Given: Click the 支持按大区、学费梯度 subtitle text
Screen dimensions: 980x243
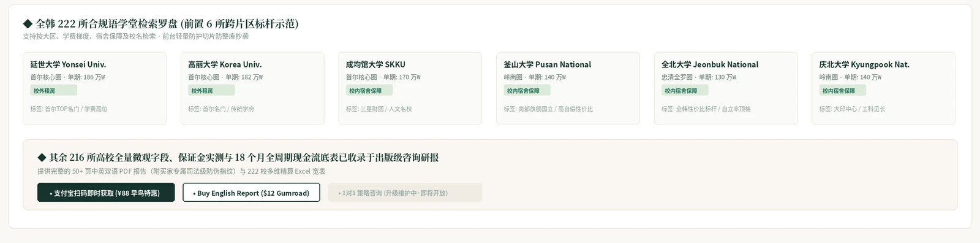Looking at the screenshot, I should click(x=136, y=36).
